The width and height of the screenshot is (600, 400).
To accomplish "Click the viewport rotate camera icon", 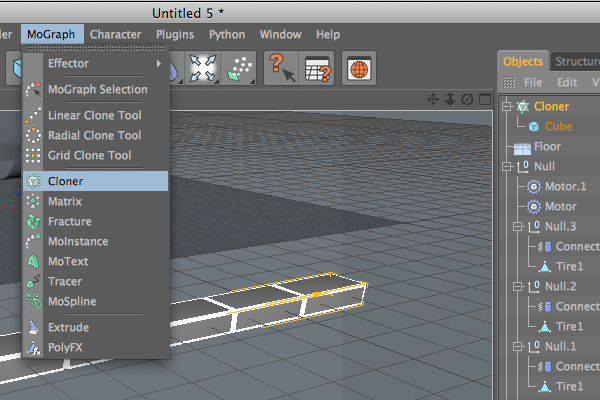I will click(x=467, y=100).
